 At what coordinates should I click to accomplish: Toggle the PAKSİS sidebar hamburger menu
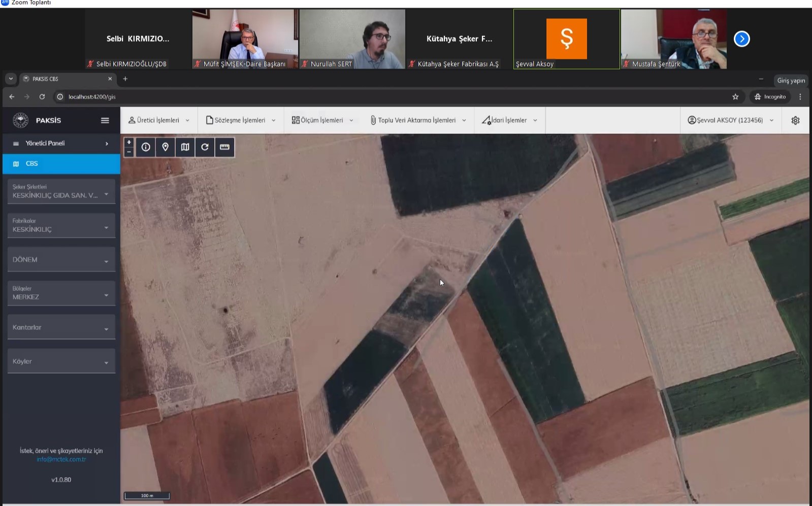point(105,120)
